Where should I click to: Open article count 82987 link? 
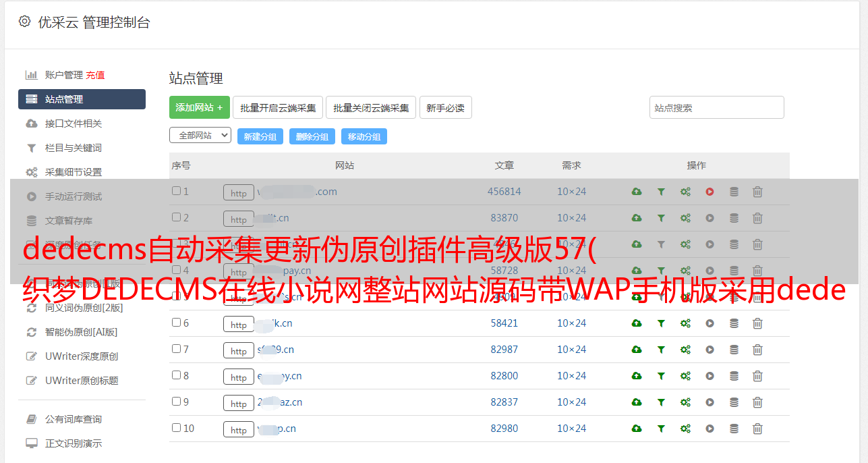[x=504, y=350]
